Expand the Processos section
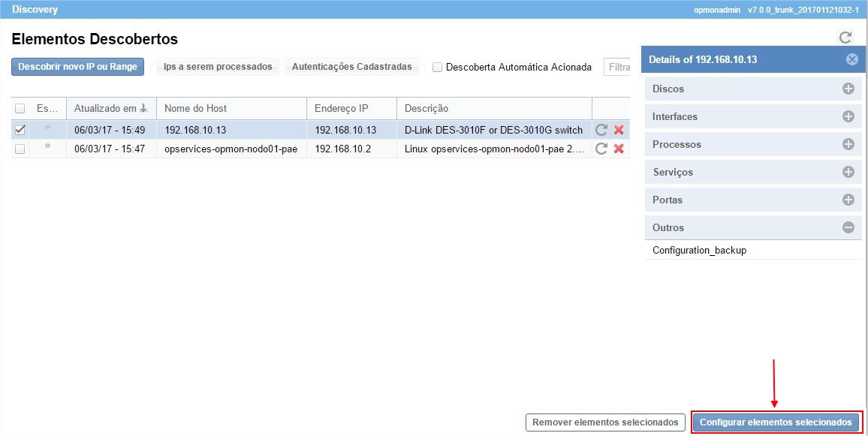The height and width of the screenshot is (436, 868). click(848, 144)
